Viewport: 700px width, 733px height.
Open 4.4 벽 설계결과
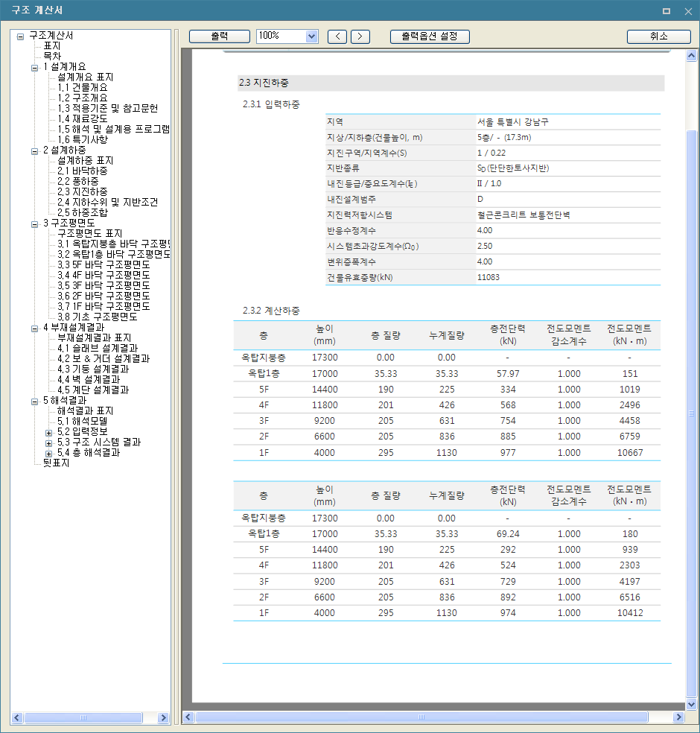pyautogui.click(x=89, y=380)
